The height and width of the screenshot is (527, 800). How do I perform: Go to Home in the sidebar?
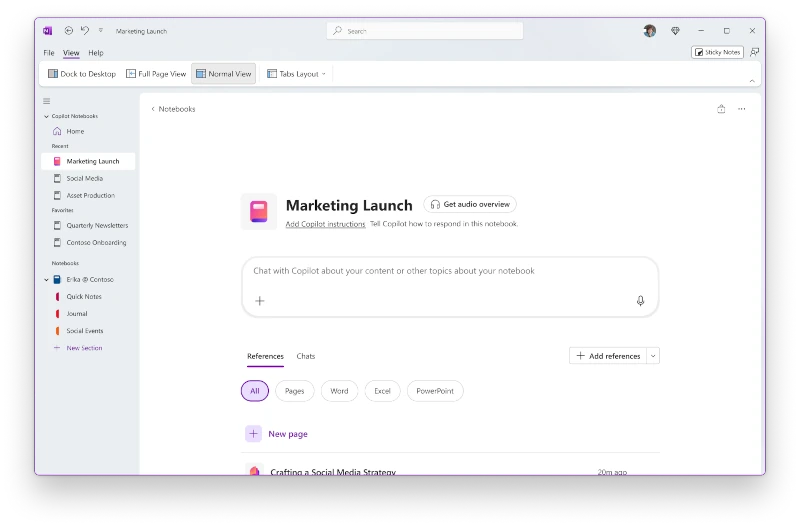pyautogui.click(x=75, y=131)
